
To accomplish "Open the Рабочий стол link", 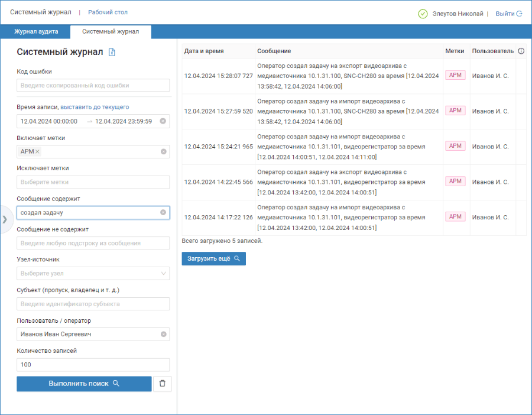I will 108,12.
